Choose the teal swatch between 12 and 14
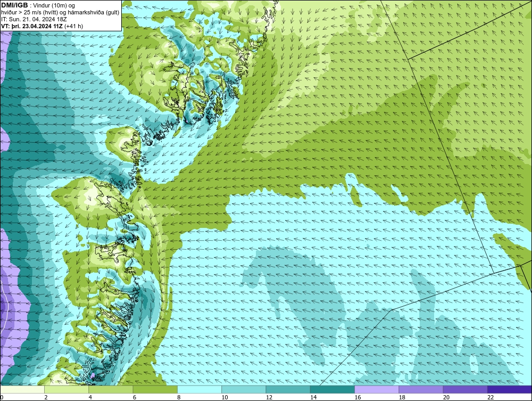532x401 pixels. [x=288, y=389]
